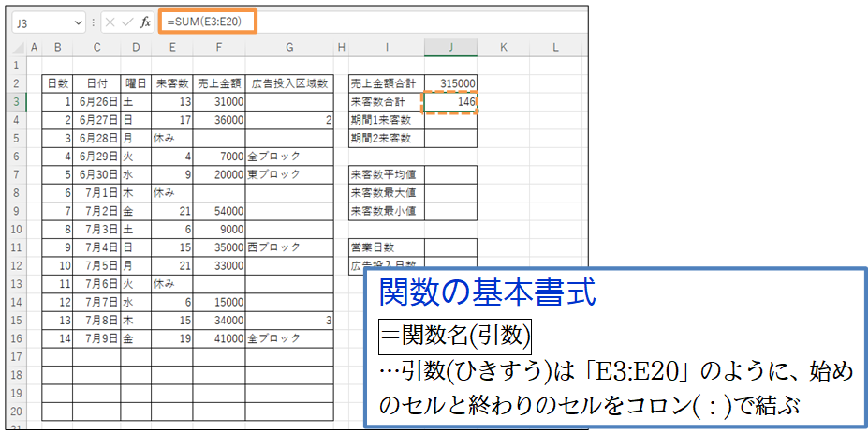Select row 3 header
The width and height of the screenshot is (868, 434).
(x=17, y=101)
